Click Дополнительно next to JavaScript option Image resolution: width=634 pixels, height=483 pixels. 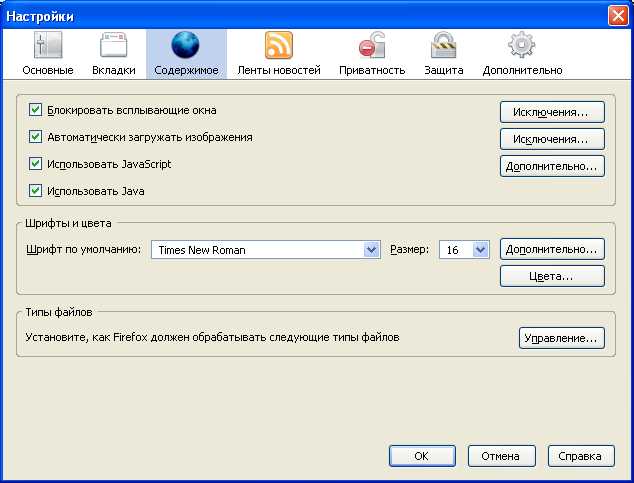pyautogui.click(x=552, y=165)
